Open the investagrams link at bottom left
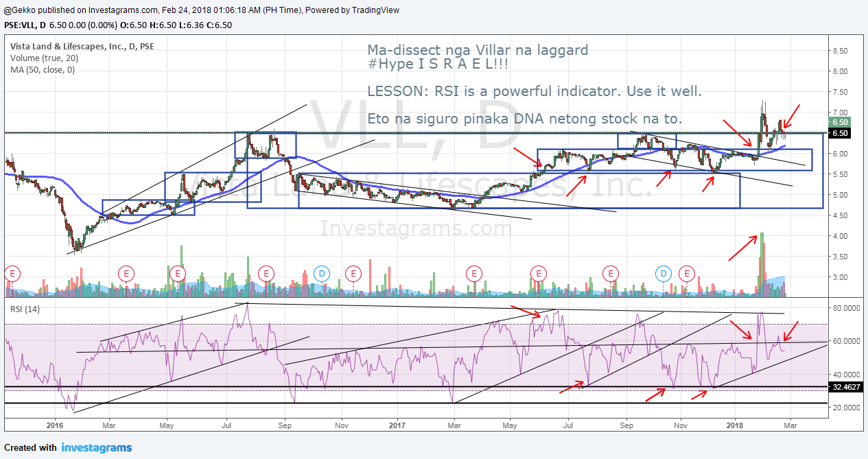This screenshot has width=868, height=459. [96, 447]
